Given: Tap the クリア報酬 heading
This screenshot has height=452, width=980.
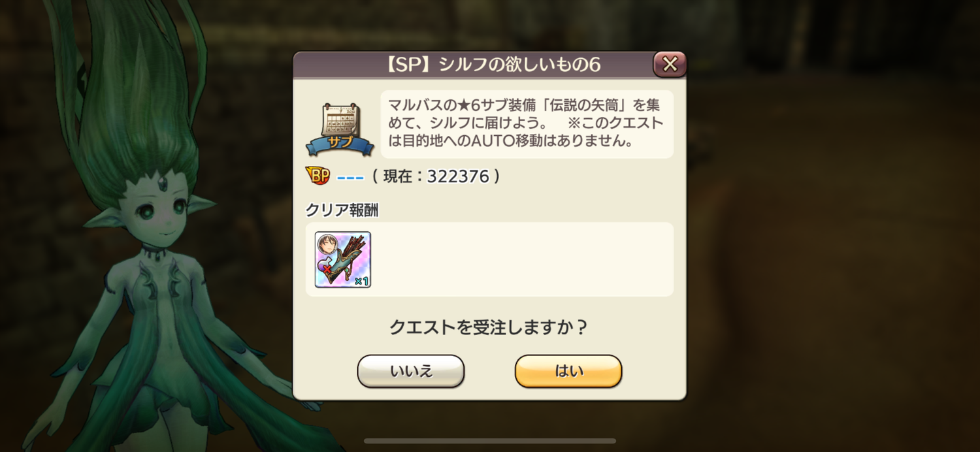Looking at the screenshot, I should 342,210.
